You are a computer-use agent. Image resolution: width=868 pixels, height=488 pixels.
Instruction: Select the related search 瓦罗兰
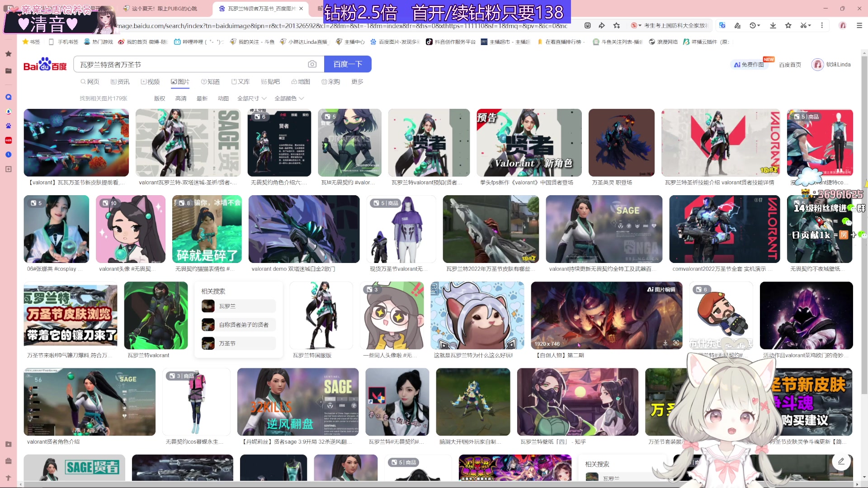[x=238, y=306]
